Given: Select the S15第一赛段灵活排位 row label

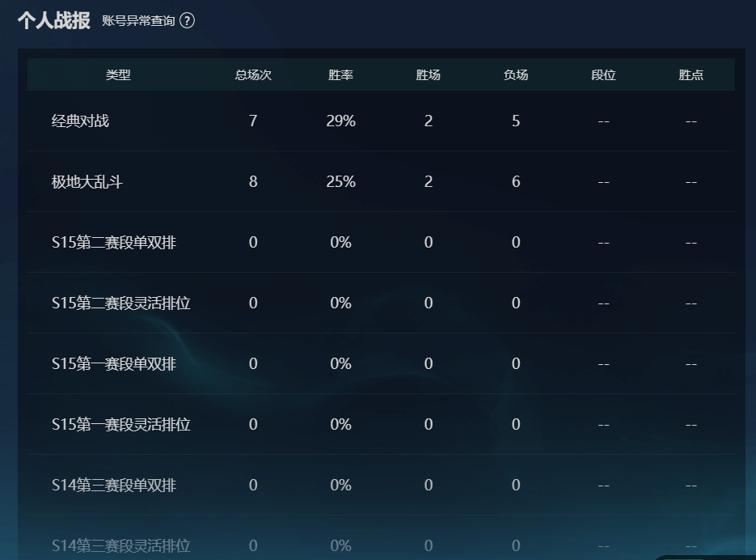Looking at the screenshot, I should pos(121,424).
